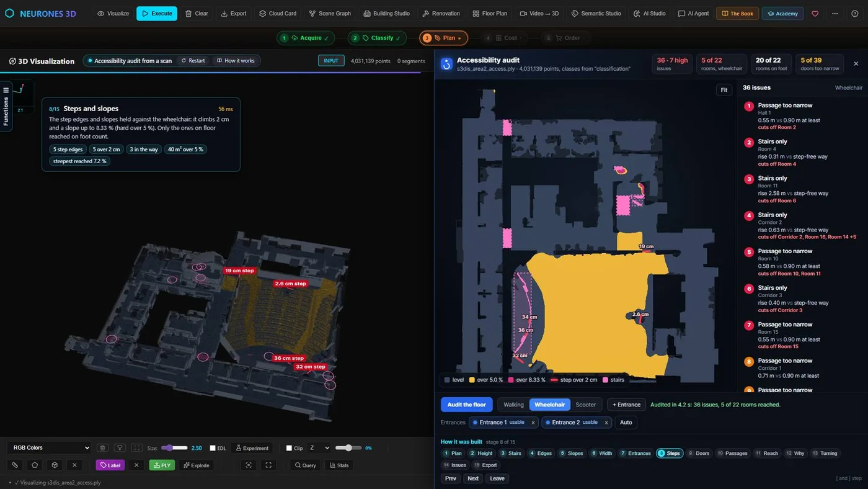Remove Entrance 1 with its x icon
868x489 pixels.
533,423
